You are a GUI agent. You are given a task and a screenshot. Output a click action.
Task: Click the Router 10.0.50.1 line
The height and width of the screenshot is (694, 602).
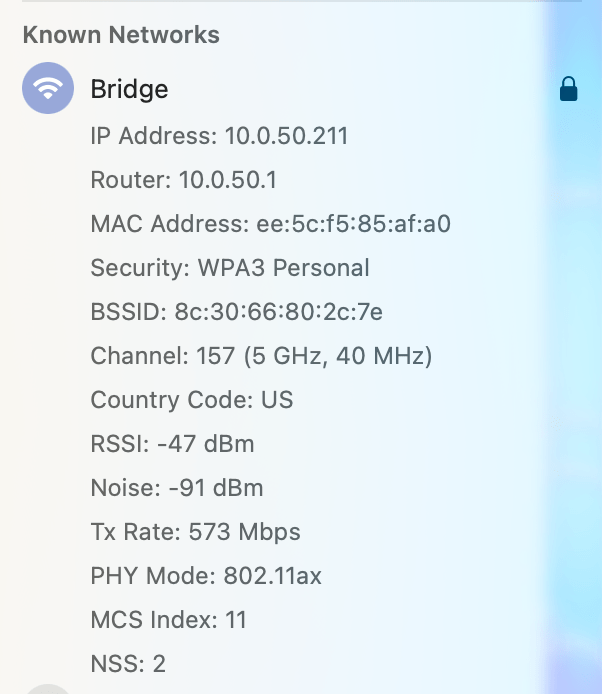[184, 180]
